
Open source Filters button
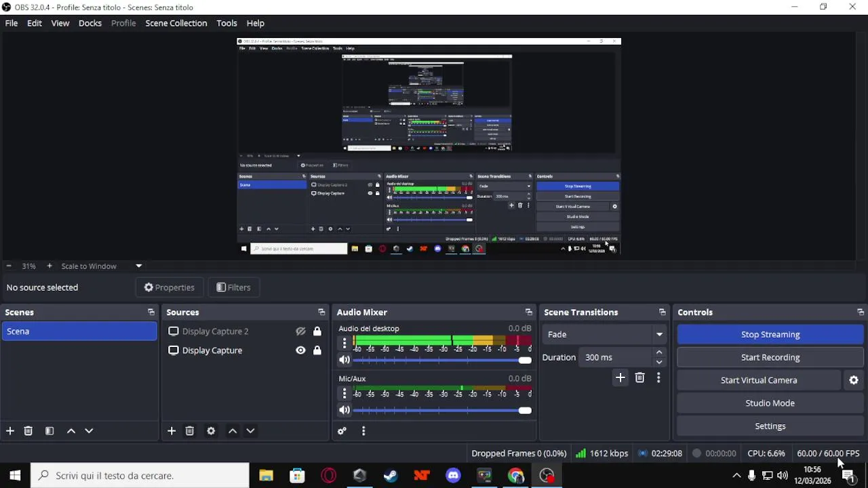tap(233, 287)
